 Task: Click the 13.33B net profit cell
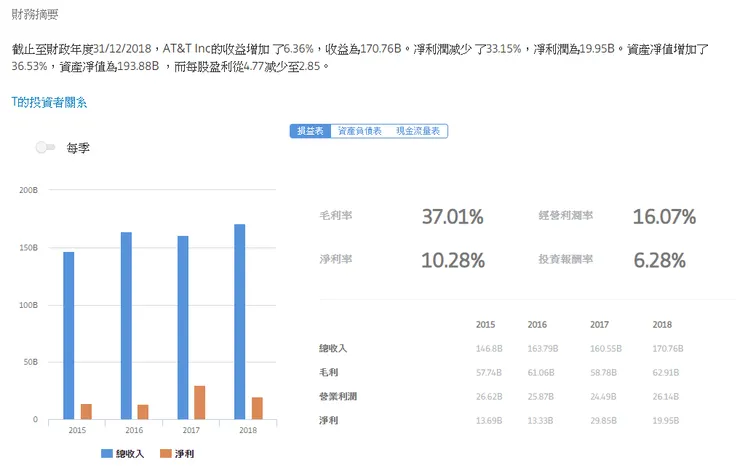pos(540,421)
